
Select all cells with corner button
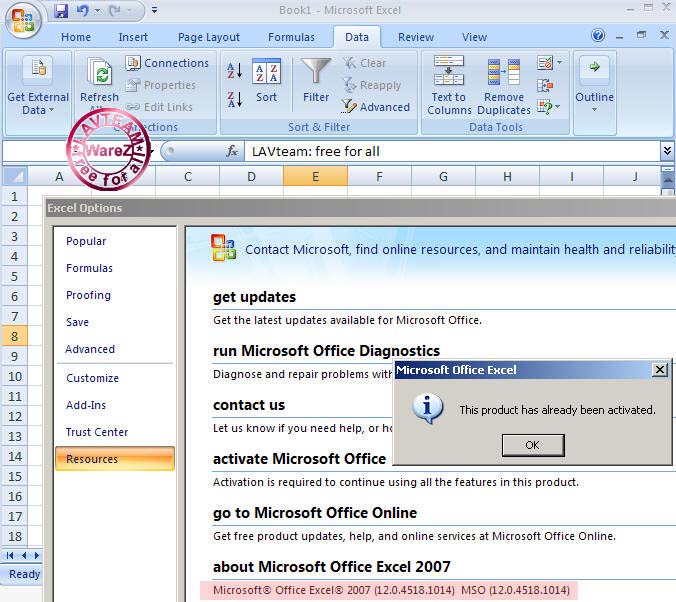coord(16,176)
